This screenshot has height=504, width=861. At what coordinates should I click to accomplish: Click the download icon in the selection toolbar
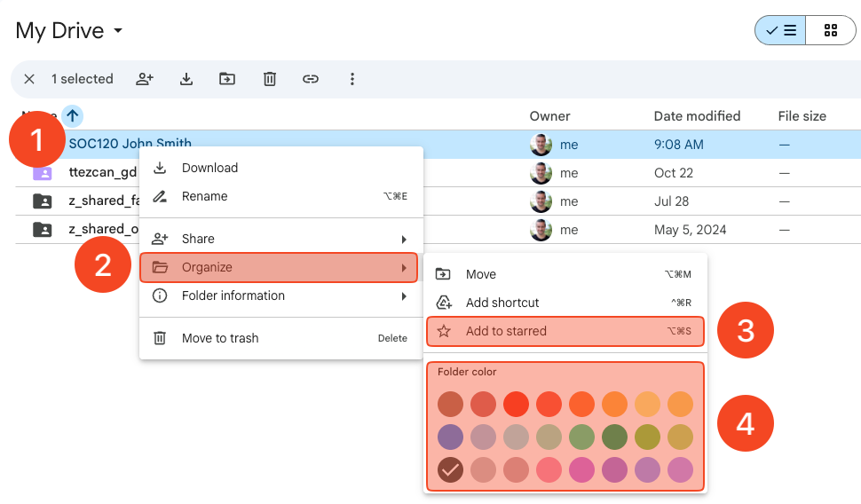tap(186, 79)
